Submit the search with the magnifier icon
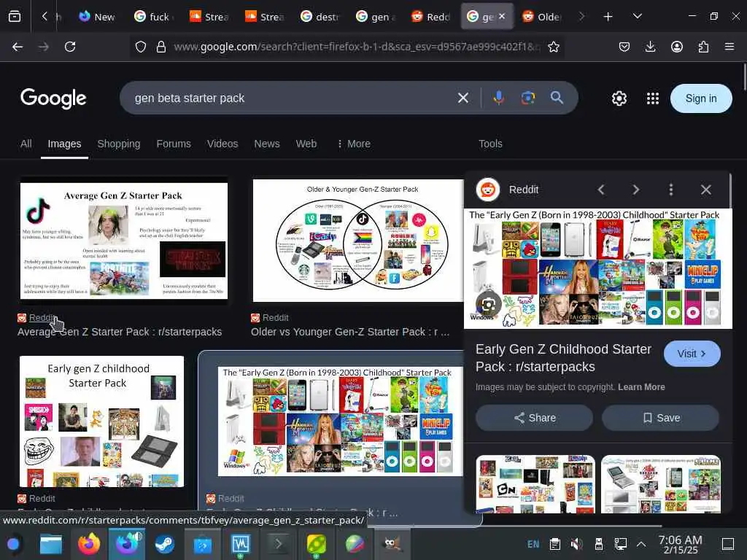Viewport: 747px width, 560px height. (x=557, y=98)
